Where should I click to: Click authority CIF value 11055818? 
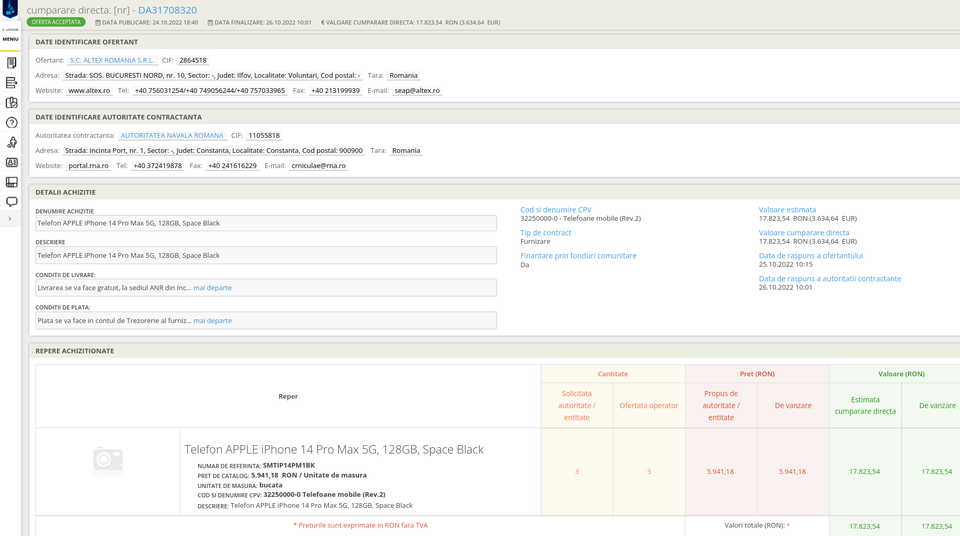pyautogui.click(x=264, y=135)
